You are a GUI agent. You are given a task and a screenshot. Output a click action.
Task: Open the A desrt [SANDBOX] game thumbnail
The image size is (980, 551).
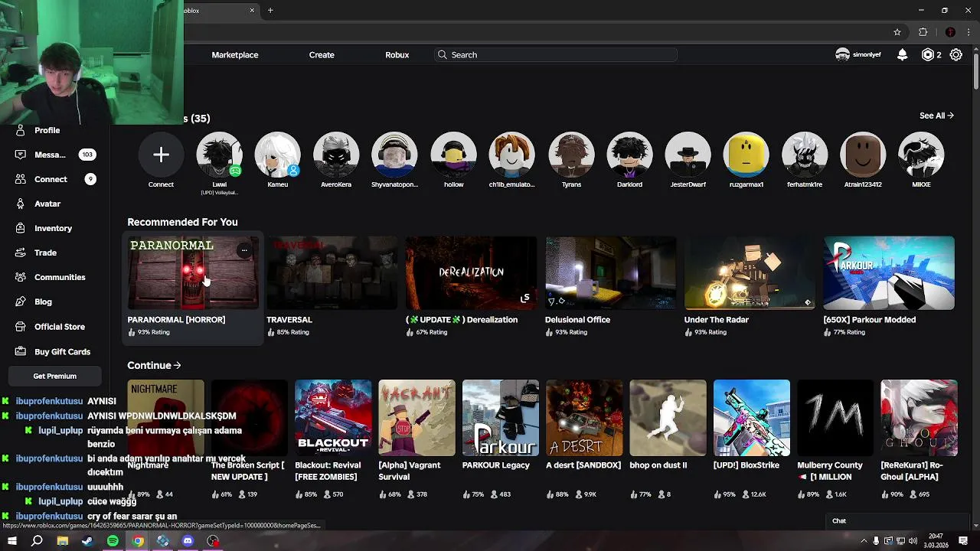584,418
